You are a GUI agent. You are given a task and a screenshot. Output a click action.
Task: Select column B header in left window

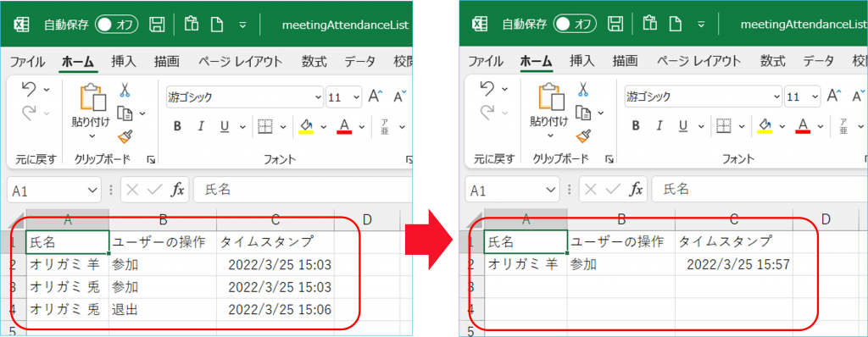[163, 220]
